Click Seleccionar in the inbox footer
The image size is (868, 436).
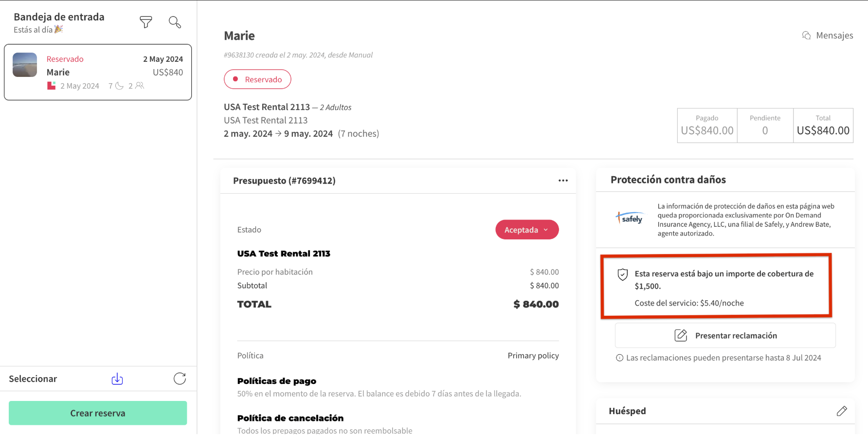(x=33, y=379)
